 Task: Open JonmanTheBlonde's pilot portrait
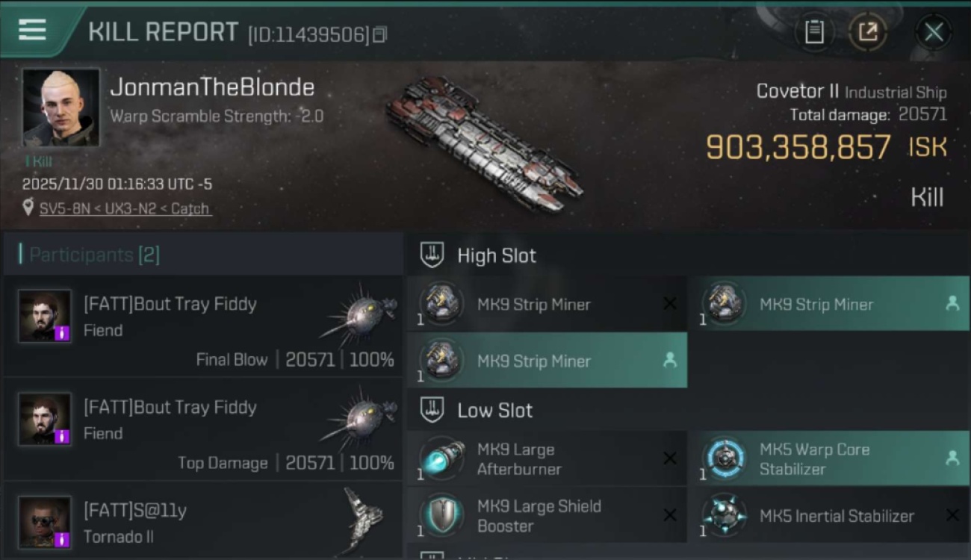[x=61, y=108]
